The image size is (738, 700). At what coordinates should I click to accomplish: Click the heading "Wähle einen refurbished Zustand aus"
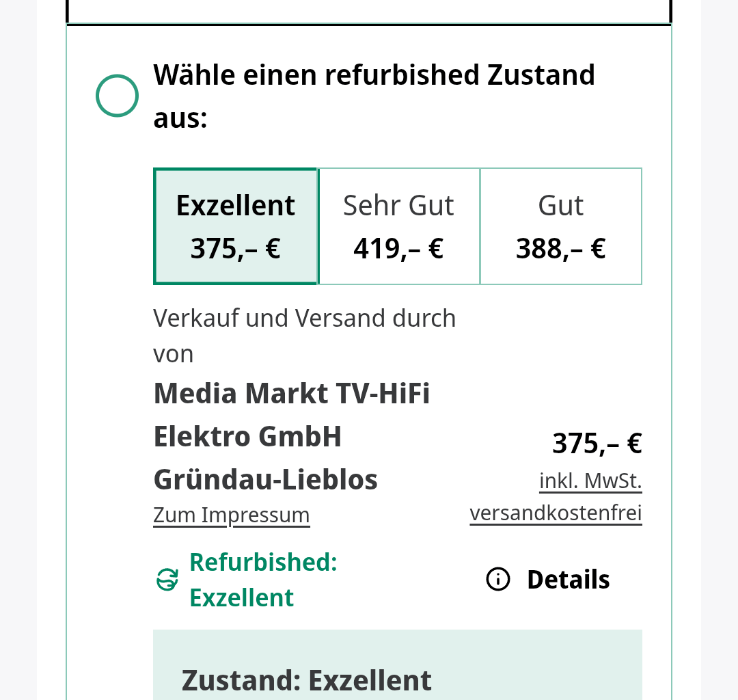point(374,96)
